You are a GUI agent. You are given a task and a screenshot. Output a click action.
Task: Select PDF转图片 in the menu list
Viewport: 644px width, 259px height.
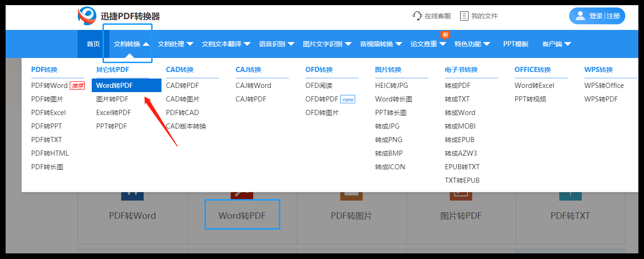click(47, 99)
